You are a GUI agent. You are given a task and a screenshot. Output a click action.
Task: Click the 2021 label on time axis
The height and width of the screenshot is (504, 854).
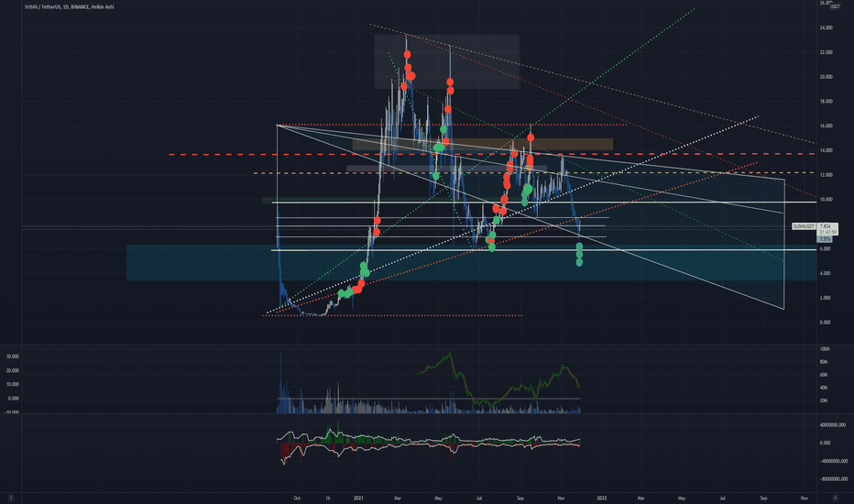tap(358, 498)
